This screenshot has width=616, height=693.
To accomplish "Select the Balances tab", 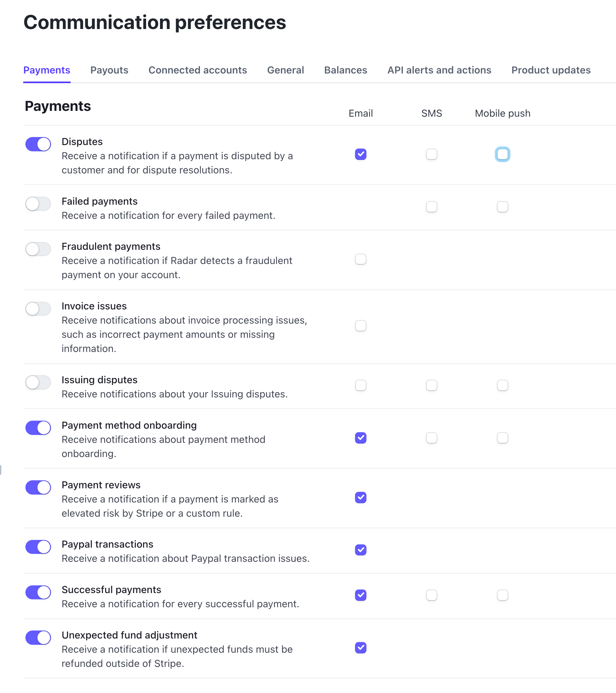I will (x=345, y=70).
